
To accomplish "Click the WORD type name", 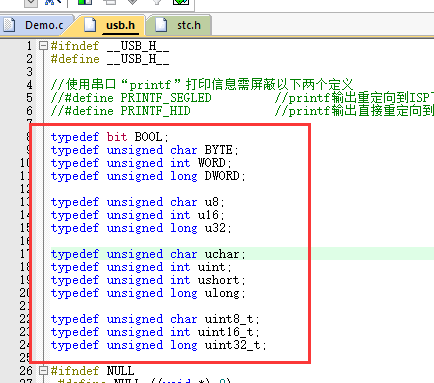I will pos(212,163).
